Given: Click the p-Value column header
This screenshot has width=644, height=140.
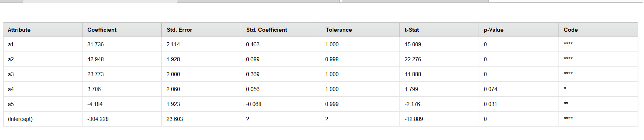Looking at the screenshot, I should point(519,30).
